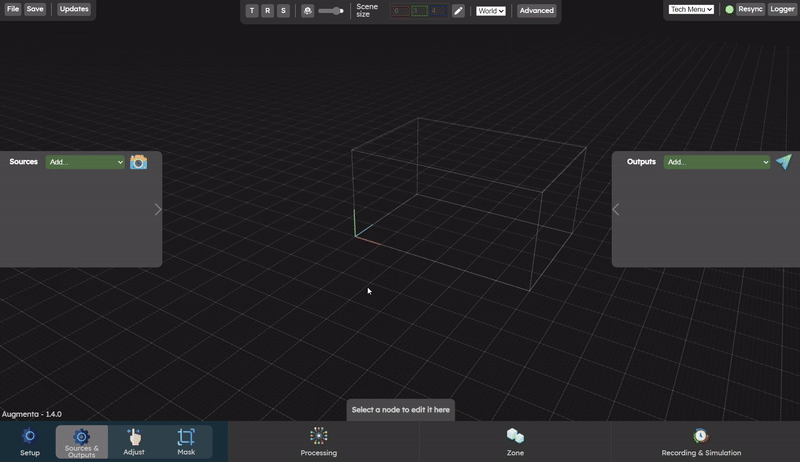Open the Sources Add dropdown
This screenshot has height=462, width=800.
85,162
